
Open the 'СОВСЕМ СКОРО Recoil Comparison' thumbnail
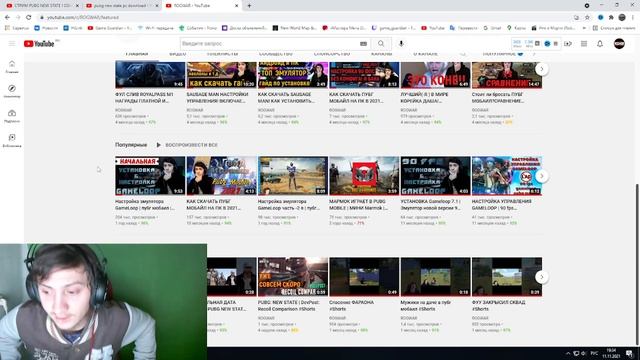pyautogui.click(x=293, y=277)
